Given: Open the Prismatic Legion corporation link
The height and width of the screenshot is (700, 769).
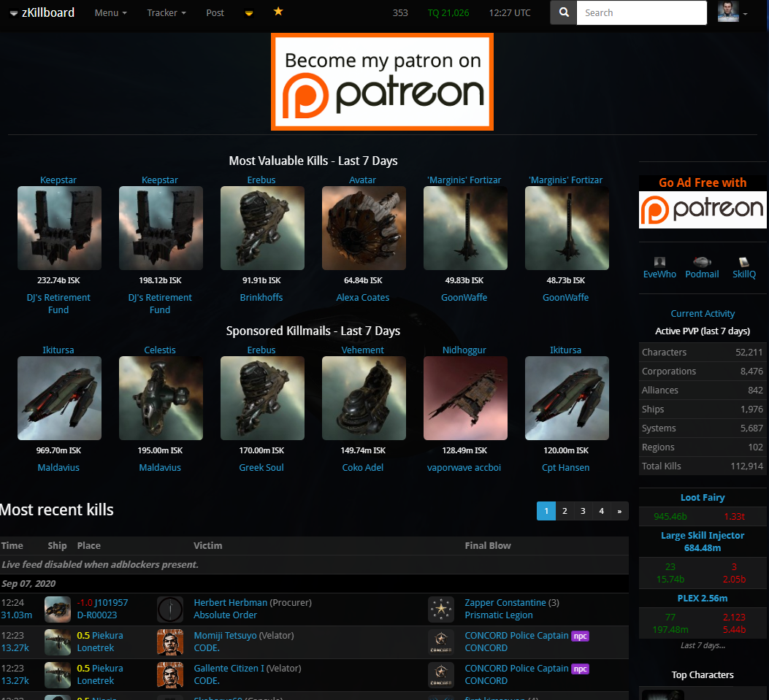Looking at the screenshot, I should tap(498, 615).
